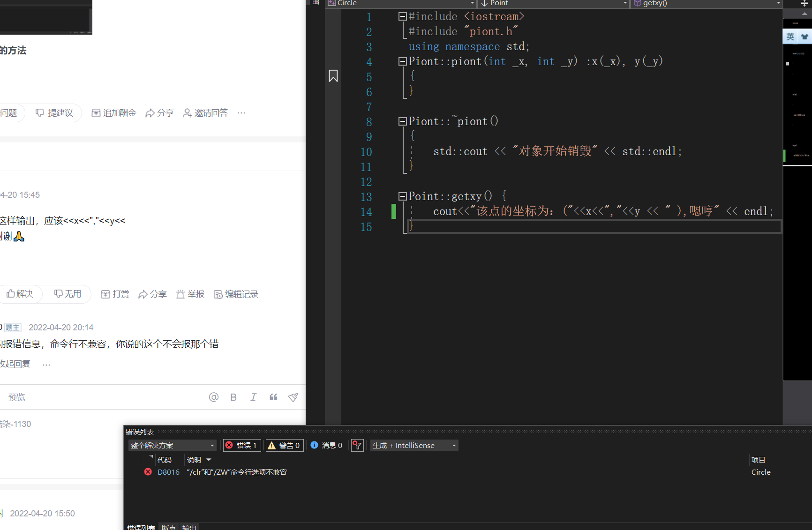
Task: Click the D8016 error code link
Action: tap(168, 472)
